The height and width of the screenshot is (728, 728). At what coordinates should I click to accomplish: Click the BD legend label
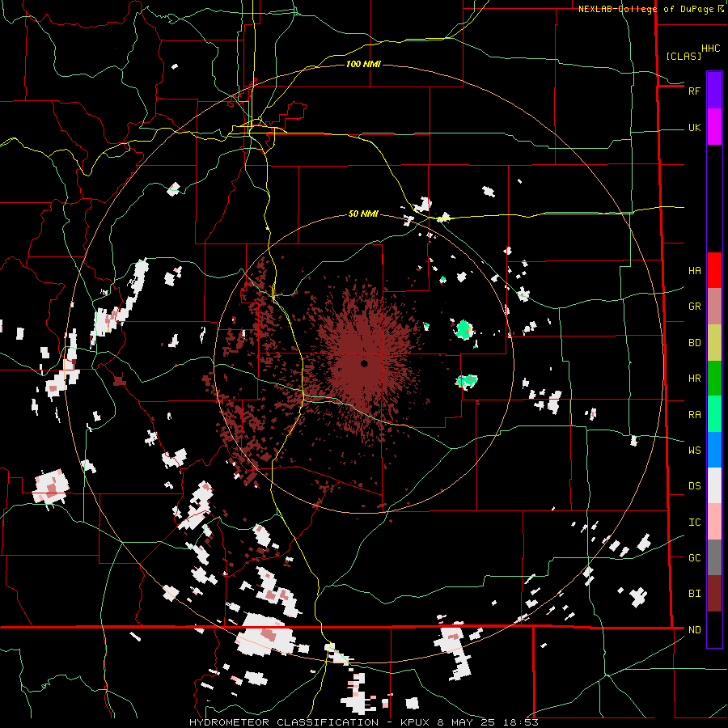(x=694, y=343)
